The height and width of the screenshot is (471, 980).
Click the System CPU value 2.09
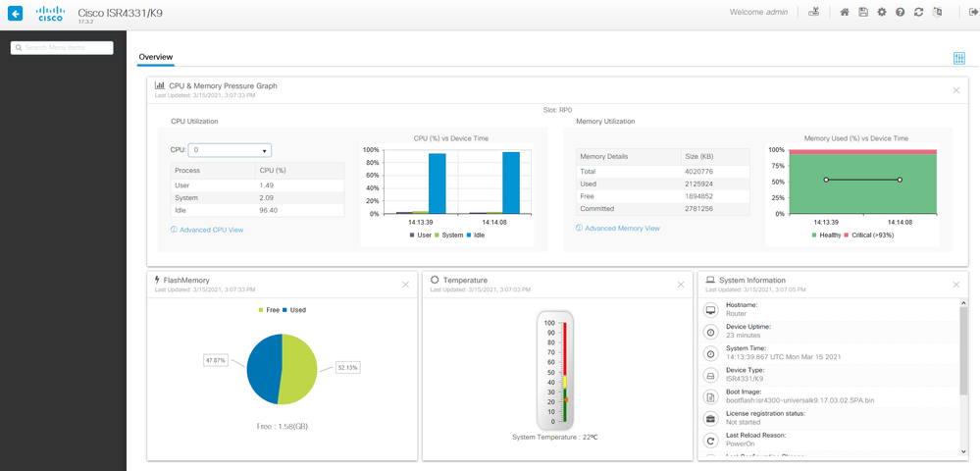point(266,197)
